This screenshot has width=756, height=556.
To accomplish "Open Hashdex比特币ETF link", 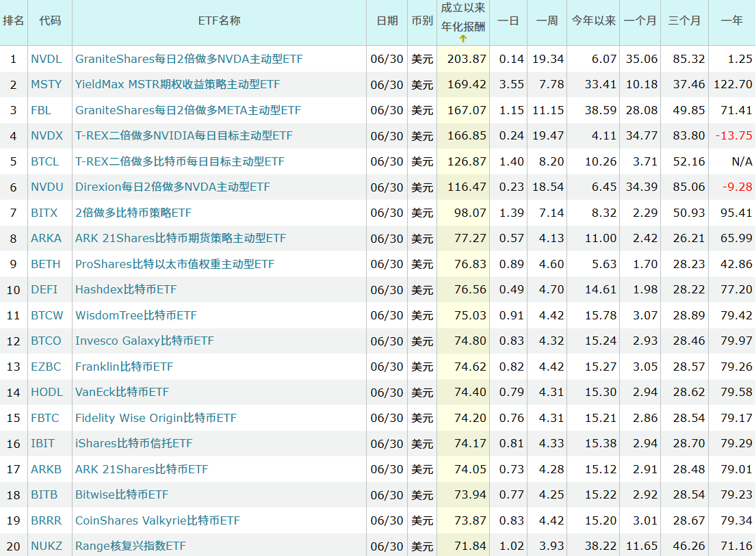I will 126,289.
